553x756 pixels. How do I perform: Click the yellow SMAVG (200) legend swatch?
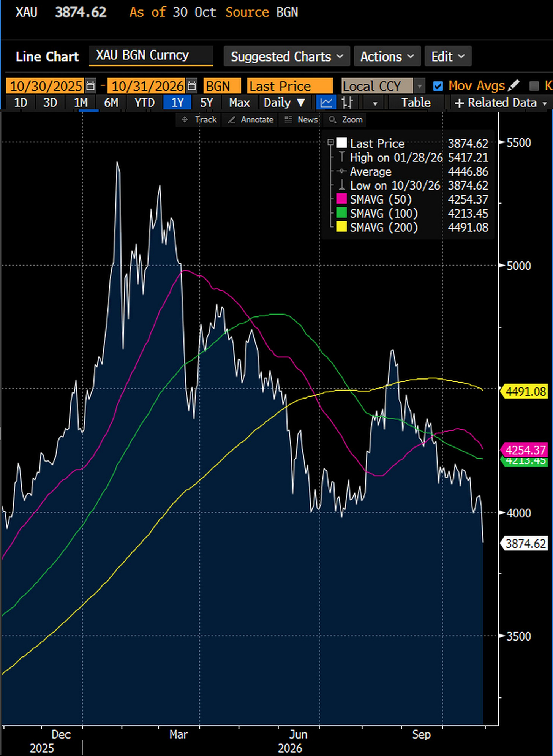tap(341, 227)
